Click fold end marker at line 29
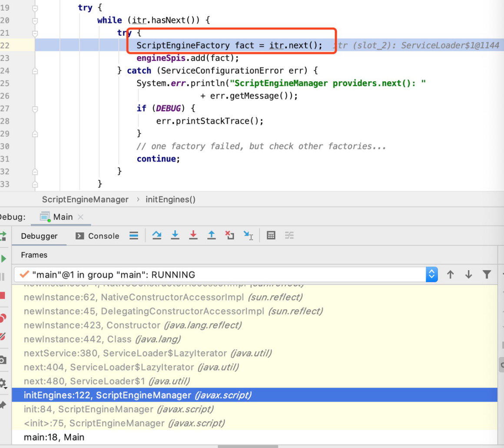 click(x=35, y=134)
